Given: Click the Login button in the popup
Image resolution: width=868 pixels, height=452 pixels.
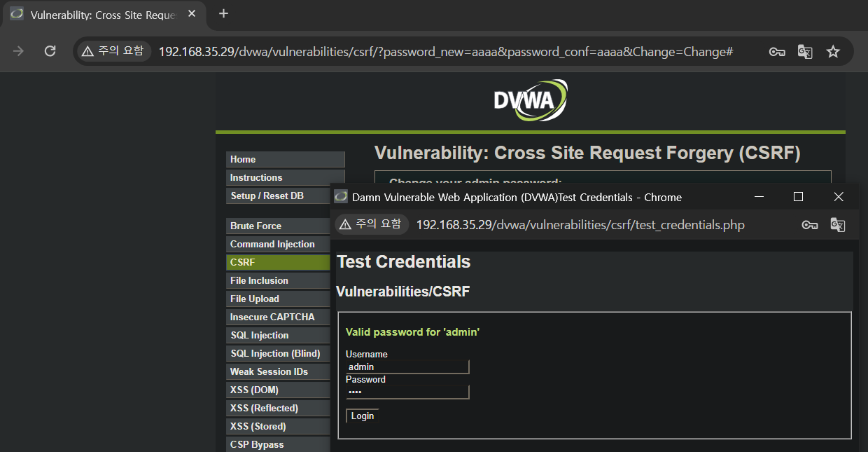Looking at the screenshot, I should pyautogui.click(x=363, y=416).
